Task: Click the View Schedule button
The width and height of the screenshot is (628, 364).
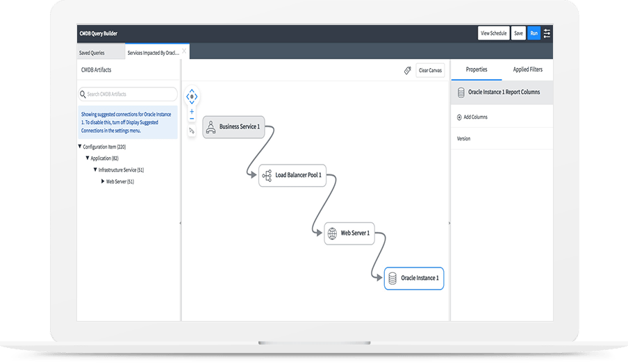Action: pyautogui.click(x=493, y=33)
